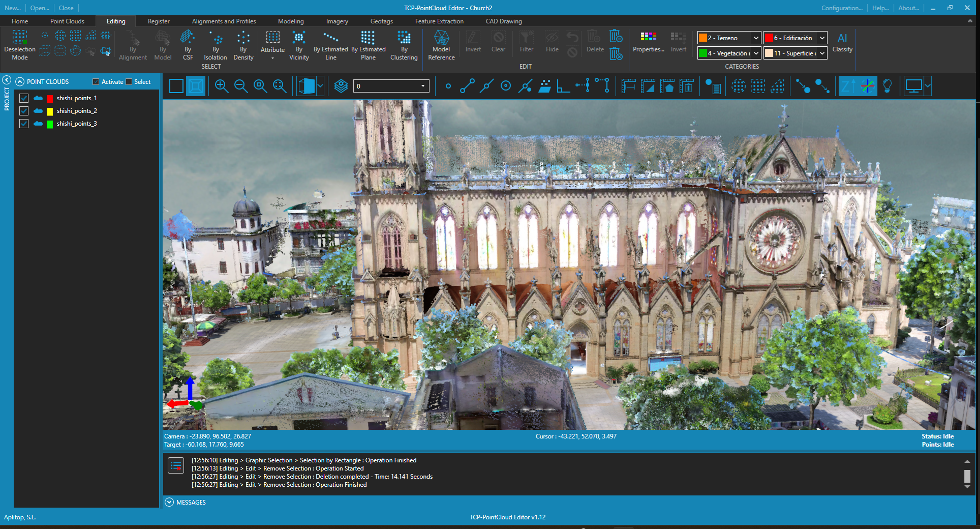Open Configuration settings
The height and width of the screenshot is (529, 980).
842,8
